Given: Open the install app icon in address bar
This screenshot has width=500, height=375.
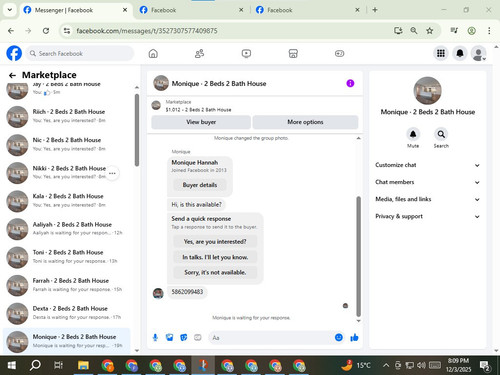Looking at the screenshot, I should click(398, 31).
